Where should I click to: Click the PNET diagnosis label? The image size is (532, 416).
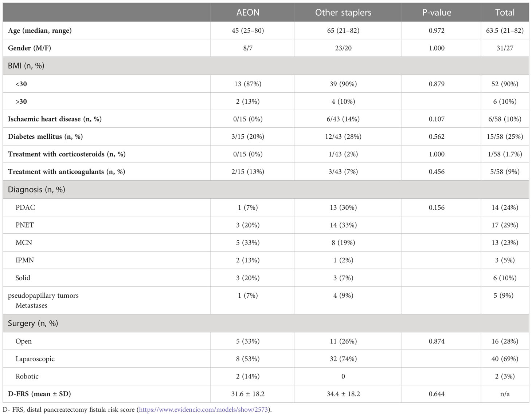[24, 225]
